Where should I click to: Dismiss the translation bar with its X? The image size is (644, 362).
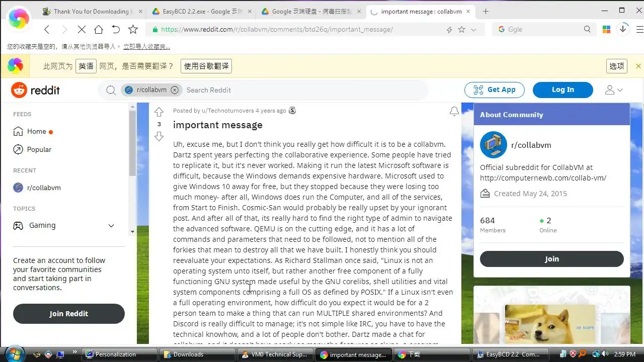pyautogui.click(x=638, y=66)
